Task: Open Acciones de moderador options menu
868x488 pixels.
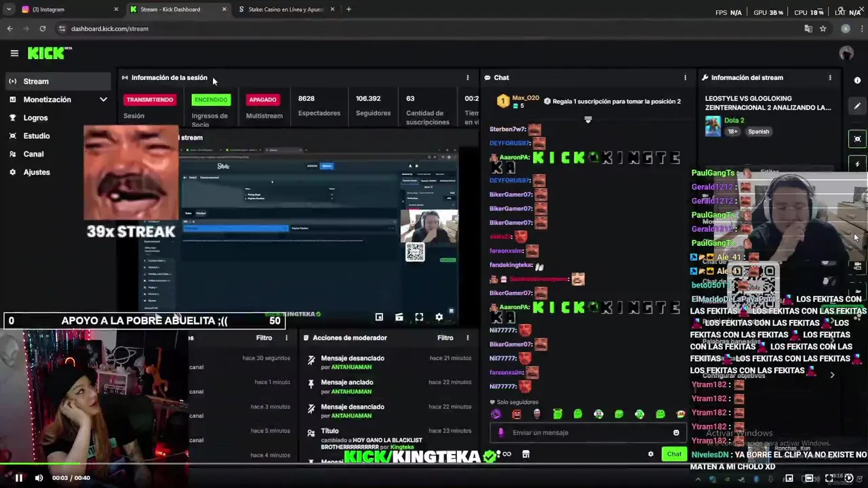Action: pos(467,338)
